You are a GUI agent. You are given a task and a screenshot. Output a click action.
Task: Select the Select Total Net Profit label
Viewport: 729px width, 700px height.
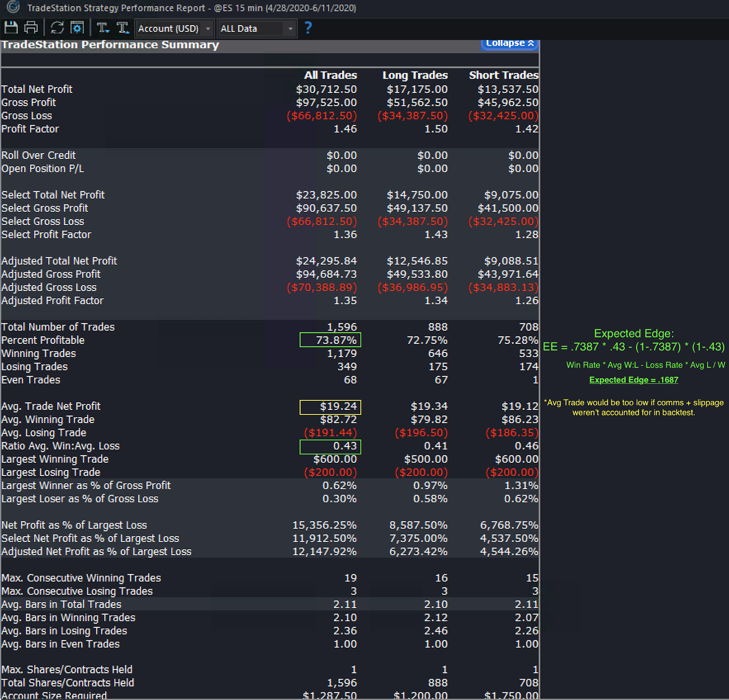click(x=53, y=195)
